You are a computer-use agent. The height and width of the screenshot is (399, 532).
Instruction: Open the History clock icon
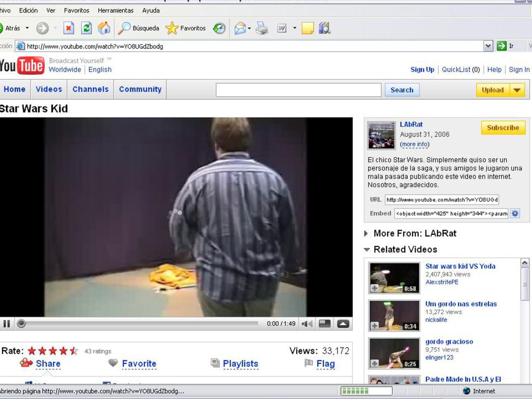point(219,28)
